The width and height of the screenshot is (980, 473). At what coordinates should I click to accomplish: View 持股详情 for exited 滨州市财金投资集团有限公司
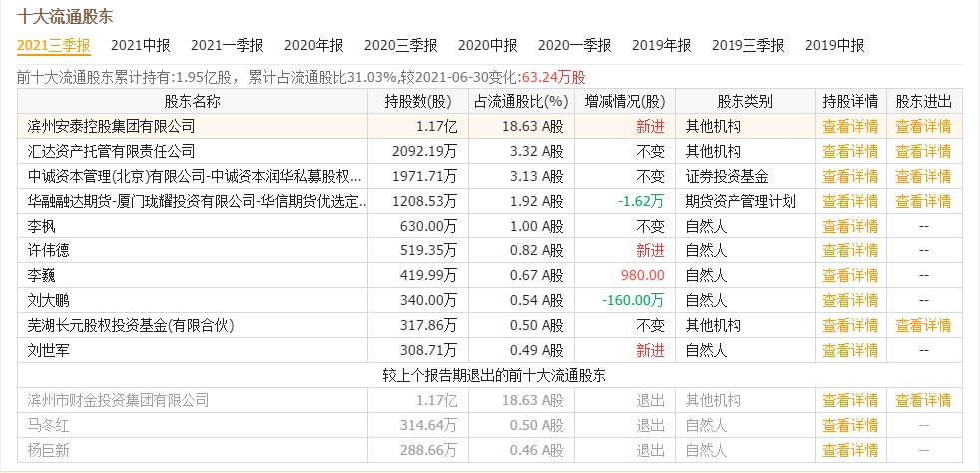tap(850, 400)
